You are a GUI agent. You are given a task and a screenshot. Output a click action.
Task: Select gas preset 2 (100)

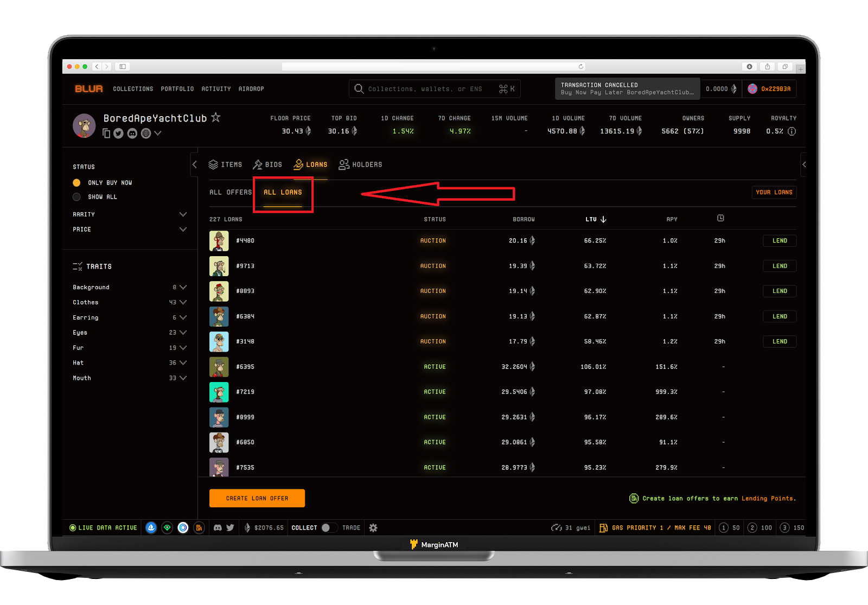click(x=759, y=527)
